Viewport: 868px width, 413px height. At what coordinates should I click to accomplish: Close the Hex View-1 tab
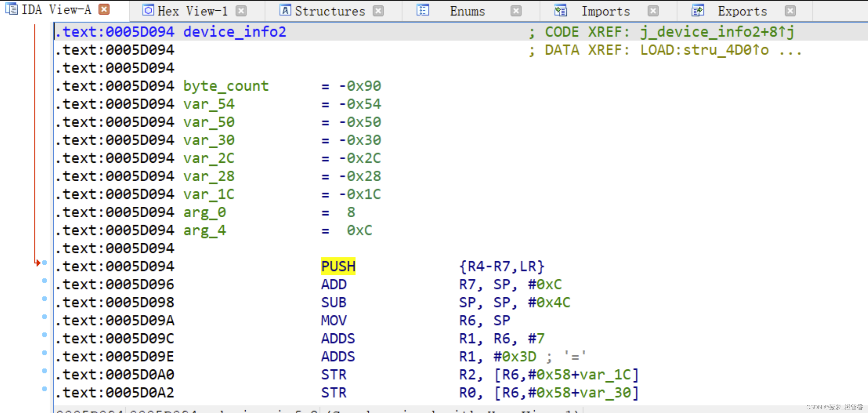[241, 11]
